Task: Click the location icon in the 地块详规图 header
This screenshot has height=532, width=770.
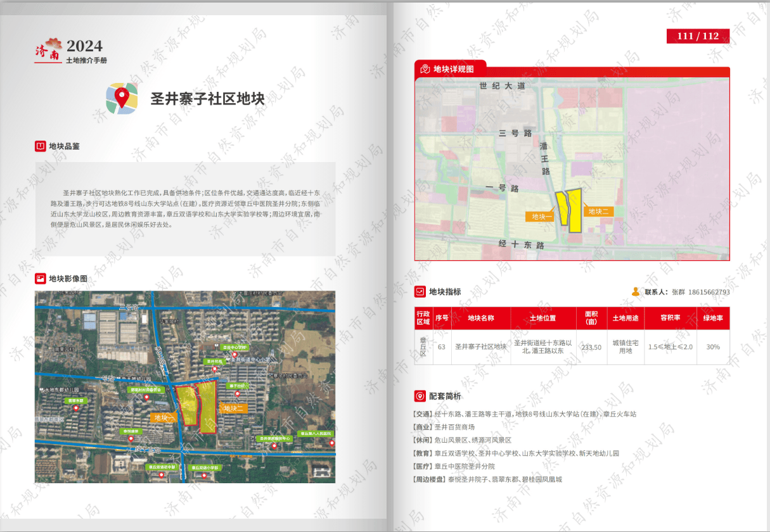Action: pyautogui.click(x=425, y=68)
